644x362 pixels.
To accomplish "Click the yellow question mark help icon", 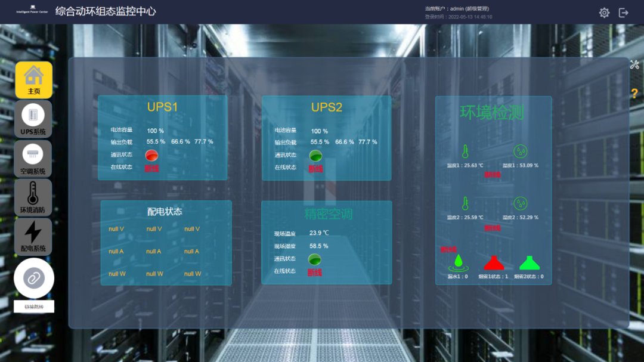I will [x=634, y=94].
